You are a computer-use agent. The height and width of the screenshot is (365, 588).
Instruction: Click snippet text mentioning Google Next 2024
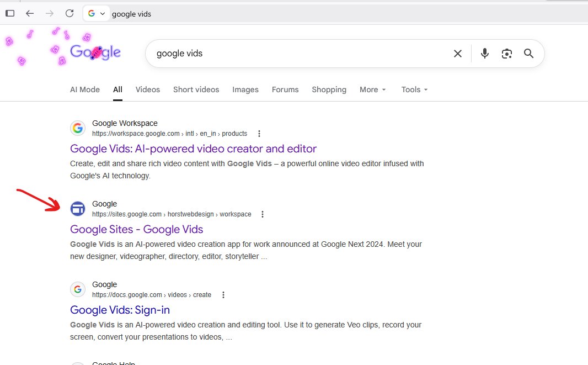[246, 250]
